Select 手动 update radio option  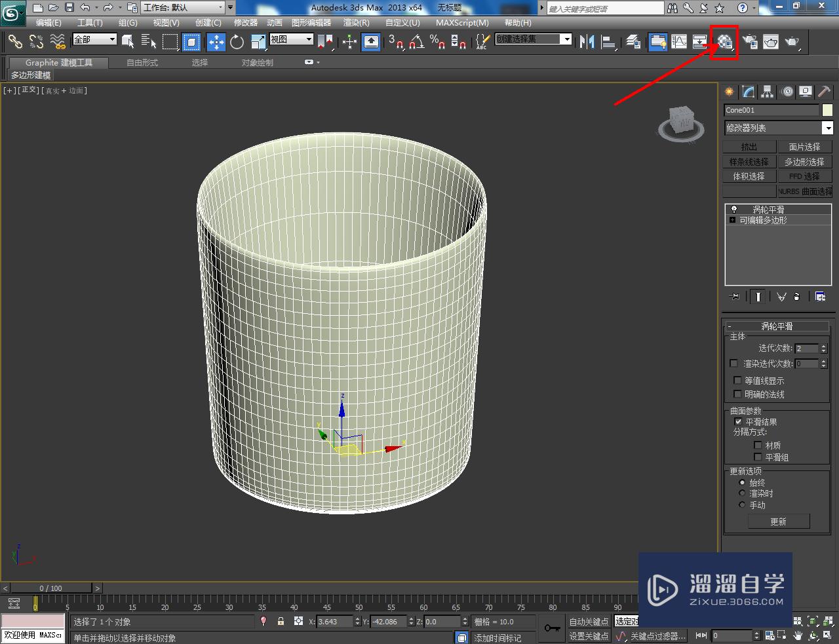click(x=742, y=504)
